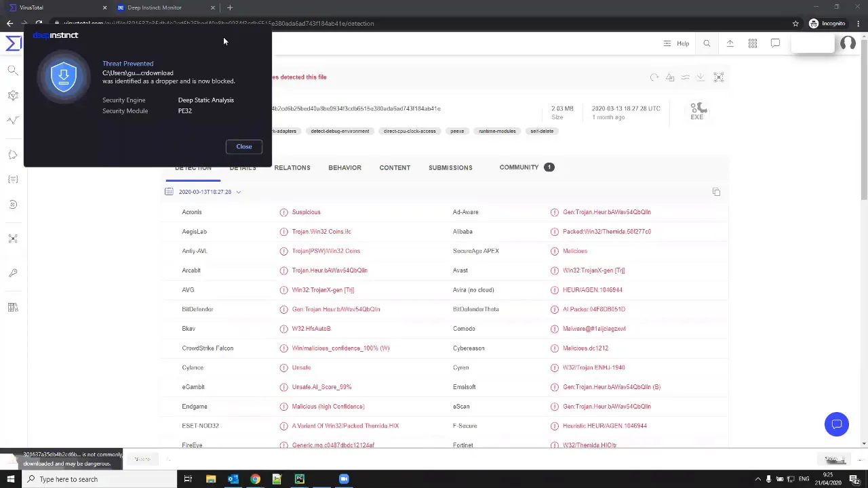Open the chat notifications icon in top bar
The image size is (868, 488).
point(775,43)
